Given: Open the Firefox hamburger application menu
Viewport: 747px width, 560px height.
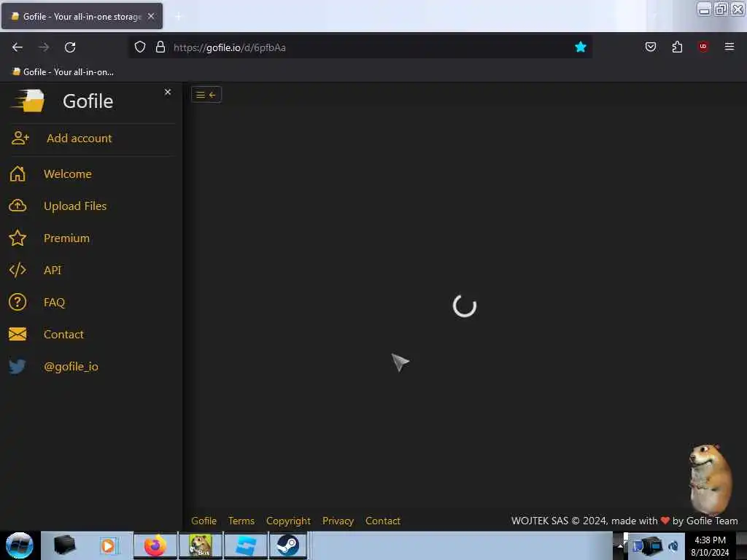Looking at the screenshot, I should click(x=729, y=47).
